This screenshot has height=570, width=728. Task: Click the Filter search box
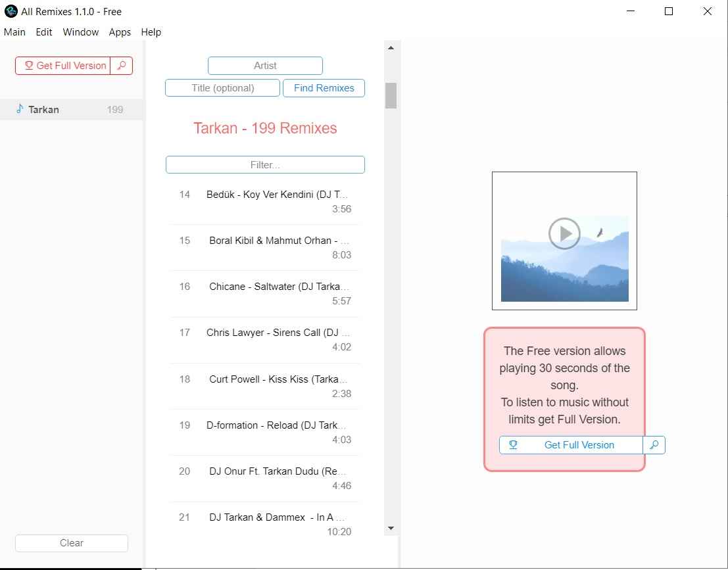click(265, 165)
